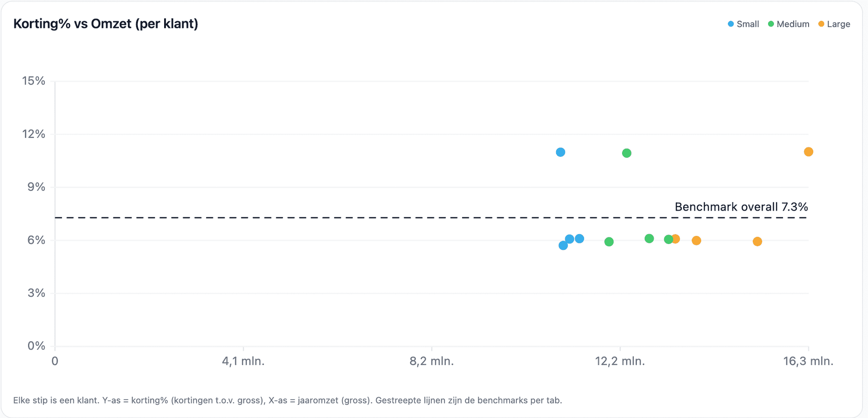The width and height of the screenshot is (868, 418).
Task: Select the middle orange Large dot near 6%
Action: 696,240
